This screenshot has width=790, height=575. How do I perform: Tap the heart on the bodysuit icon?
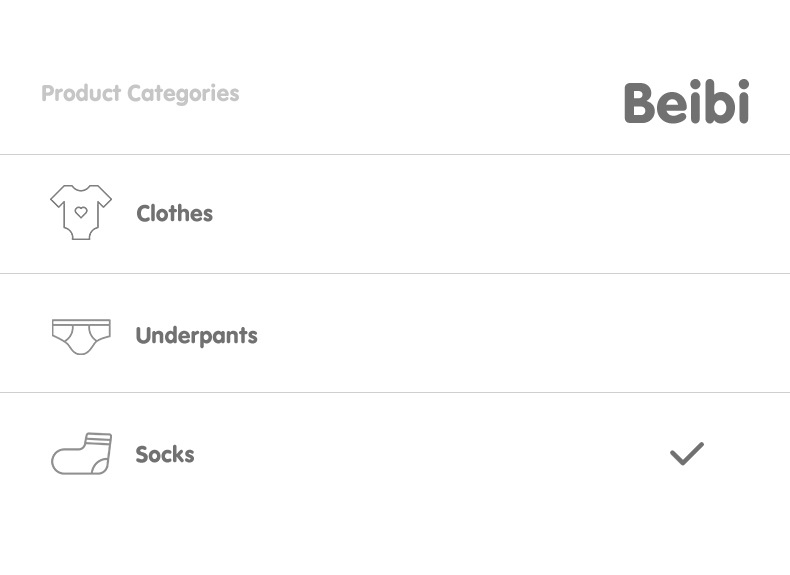click(81, 212)
